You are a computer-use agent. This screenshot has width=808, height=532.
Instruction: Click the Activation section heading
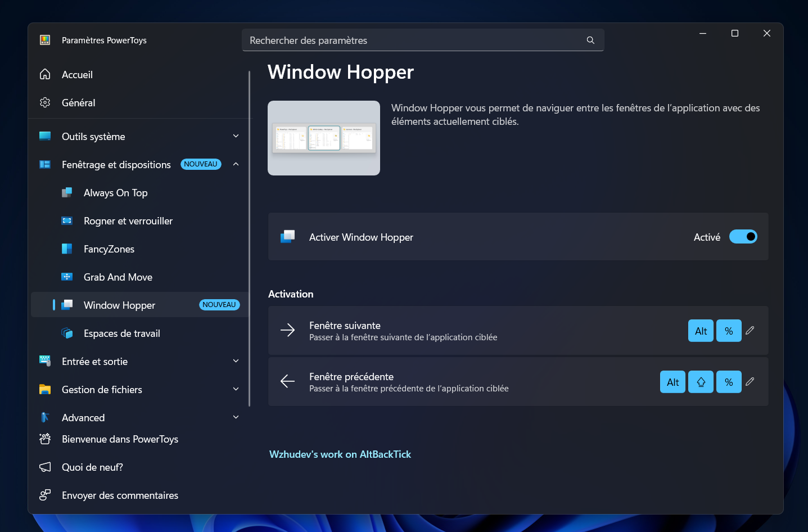(x=291, y=294)
